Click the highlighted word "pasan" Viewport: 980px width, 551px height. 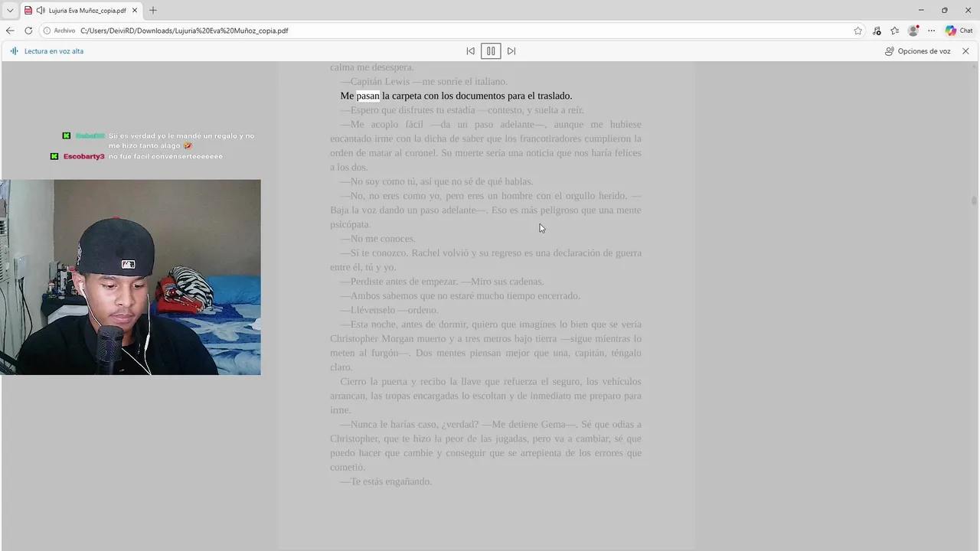point(367,96)
